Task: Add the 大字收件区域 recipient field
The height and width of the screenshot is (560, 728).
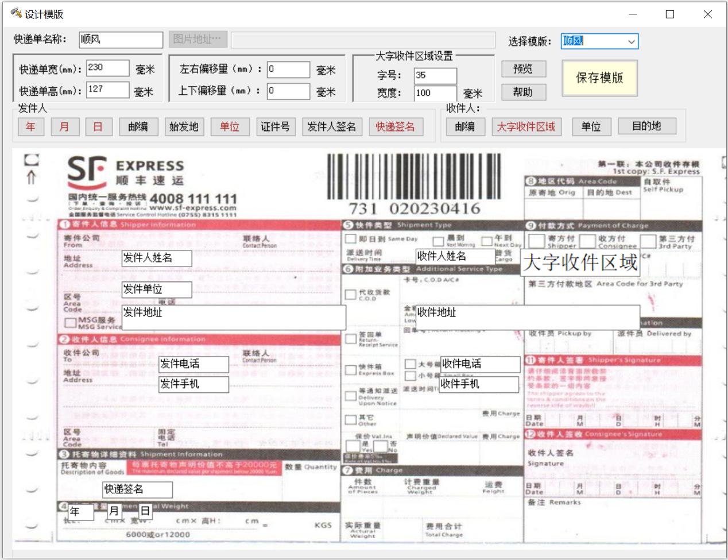Action: [526, 127]
